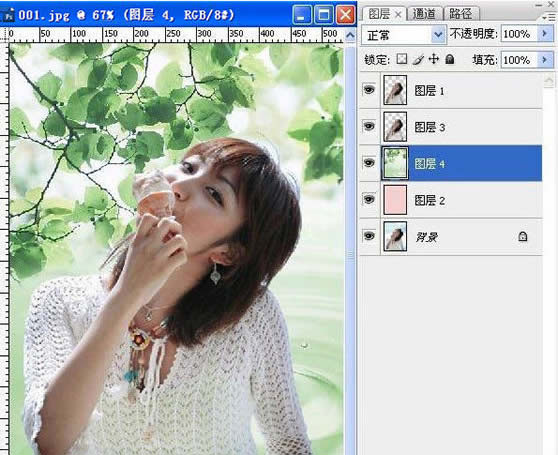Viewport: 558px width, 455px height.
Task: Click the document vertical scroll up arrow
Action: click(350, 35)
